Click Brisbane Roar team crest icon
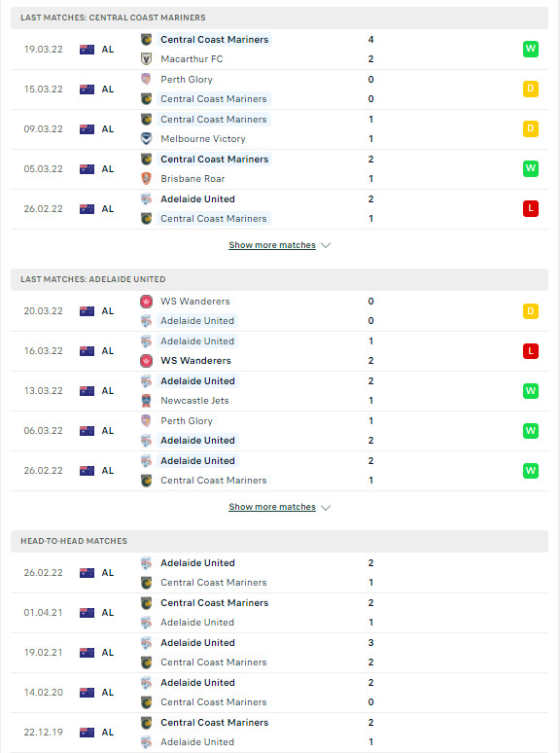The image size is (560, 753). (x=147, y=179)
